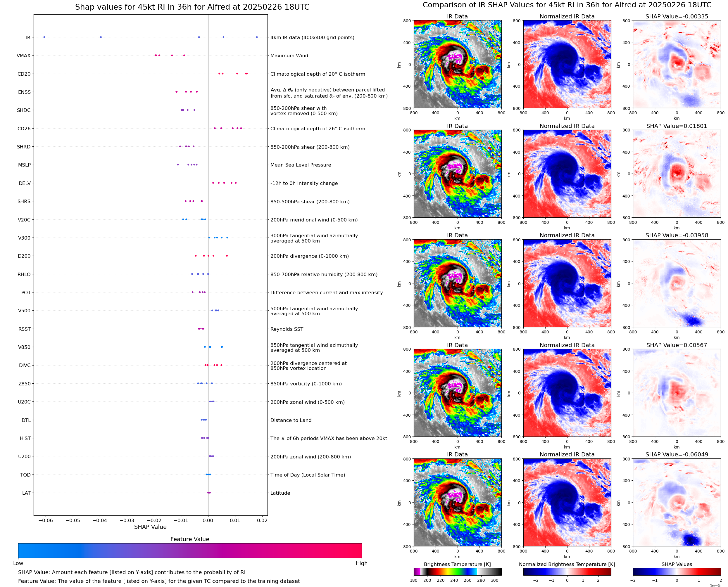Click the CD20 y-axis label

24,74
